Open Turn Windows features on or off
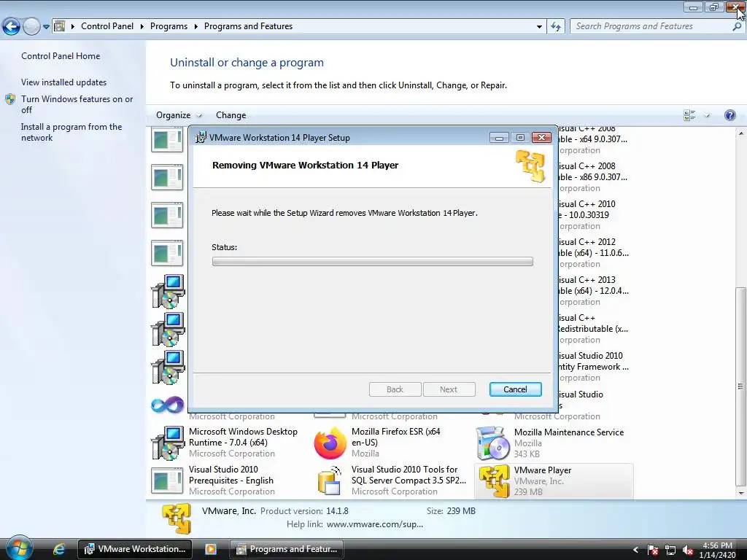The image size is (747, 560). [x=77, y=104]
